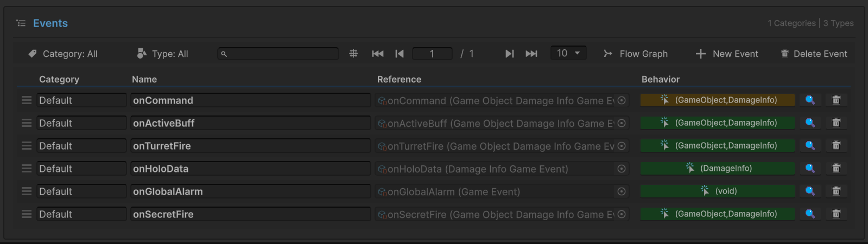868x244 pixels.
Task: Open the Type: All filter
Action: coord(163,54)
